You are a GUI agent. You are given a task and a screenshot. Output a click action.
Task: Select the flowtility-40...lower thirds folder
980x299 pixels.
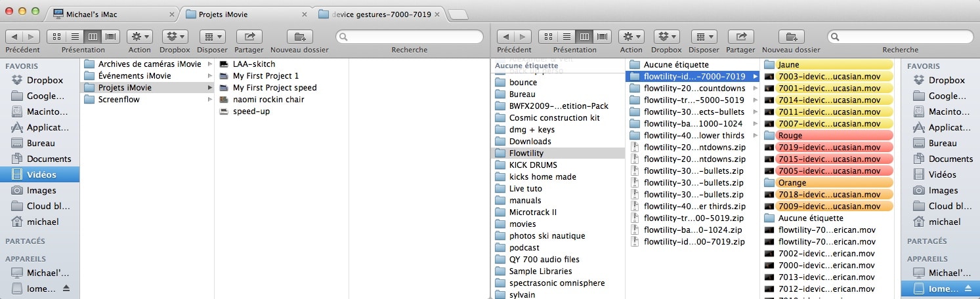694,135
